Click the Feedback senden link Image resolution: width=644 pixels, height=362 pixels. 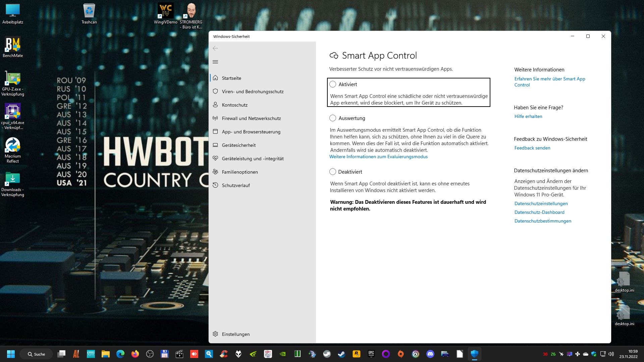click(532, 148)
